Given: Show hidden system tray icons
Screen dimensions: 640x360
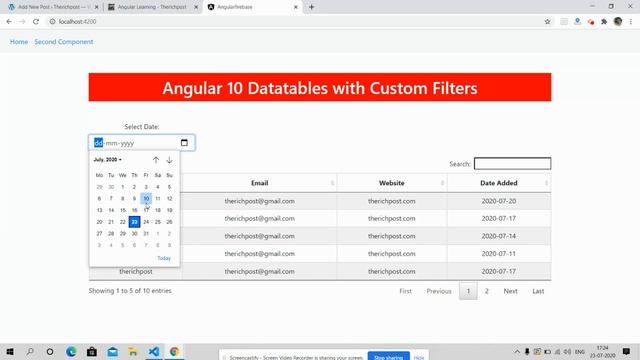Looking at the screenshot, I should coord(517,351).
